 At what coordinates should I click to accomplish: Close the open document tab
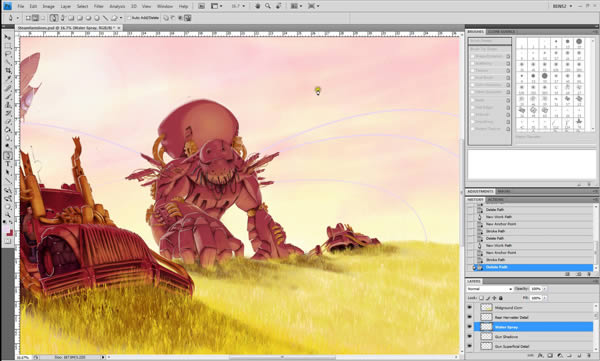coord(119,28)
